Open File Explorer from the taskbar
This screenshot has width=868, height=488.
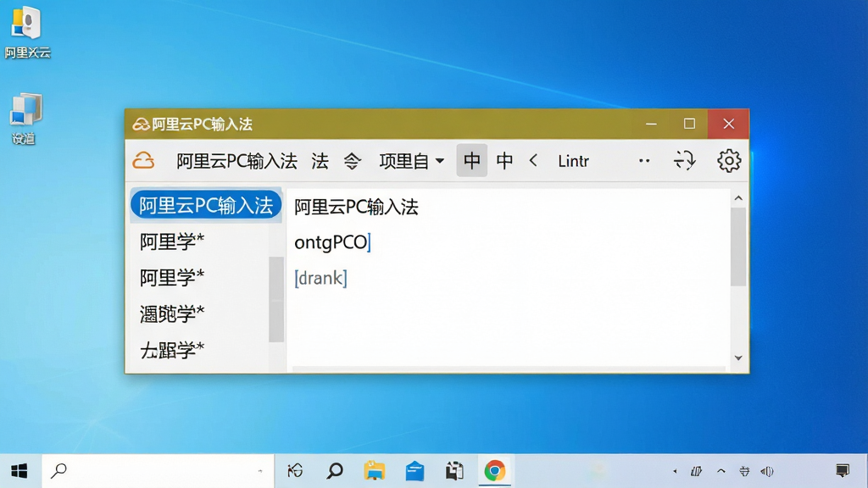[x=374, y=471]
